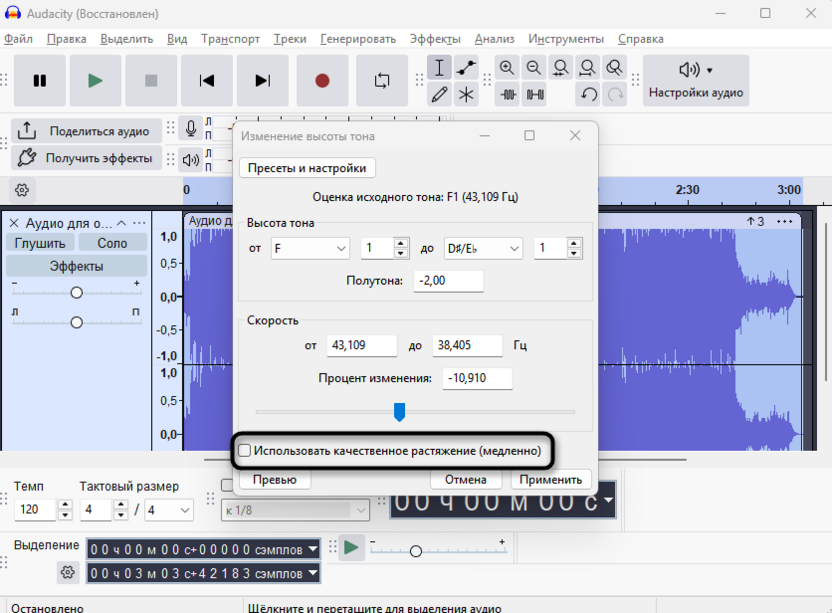Toggle Глушить (mute) on the track
This screenshot has height=613, width=832.
coord(40,243)
